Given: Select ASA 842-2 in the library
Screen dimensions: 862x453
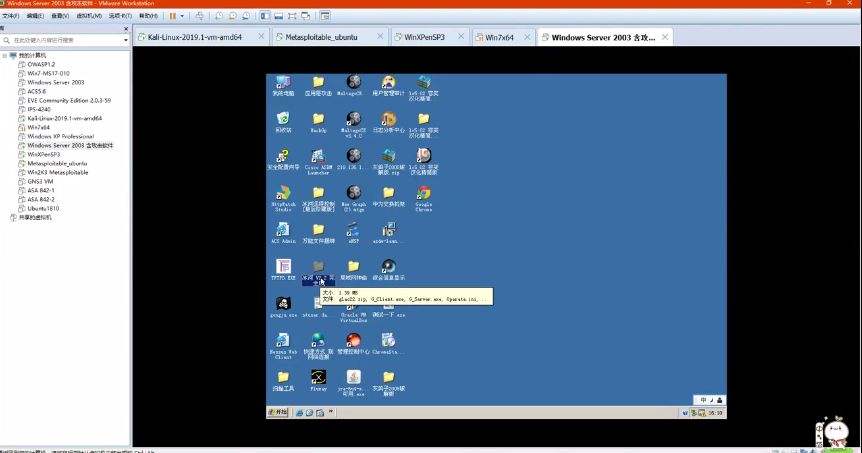Looking at the screenshot, I should pos(41,200).
